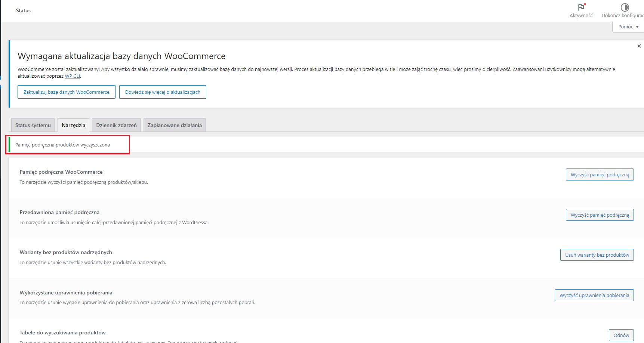Click the Wymagana aktualizacja bazy danych heading
644x343 pixels.
[x=121, y=56]
